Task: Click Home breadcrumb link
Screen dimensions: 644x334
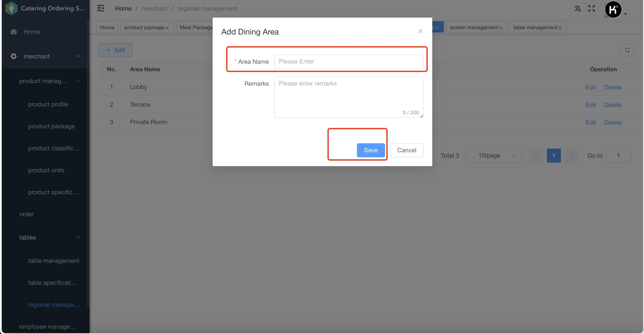Action: click(123, 9)
